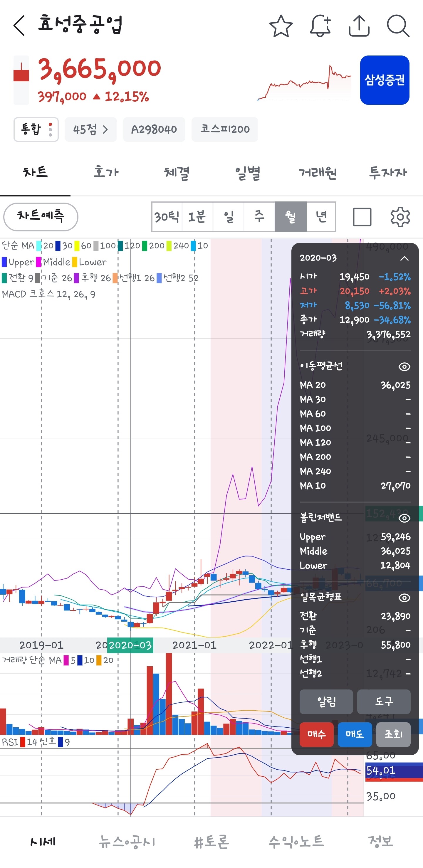Tap the 도구 button in info panel
Screen dimensions: 423x868
click(384, 702)
